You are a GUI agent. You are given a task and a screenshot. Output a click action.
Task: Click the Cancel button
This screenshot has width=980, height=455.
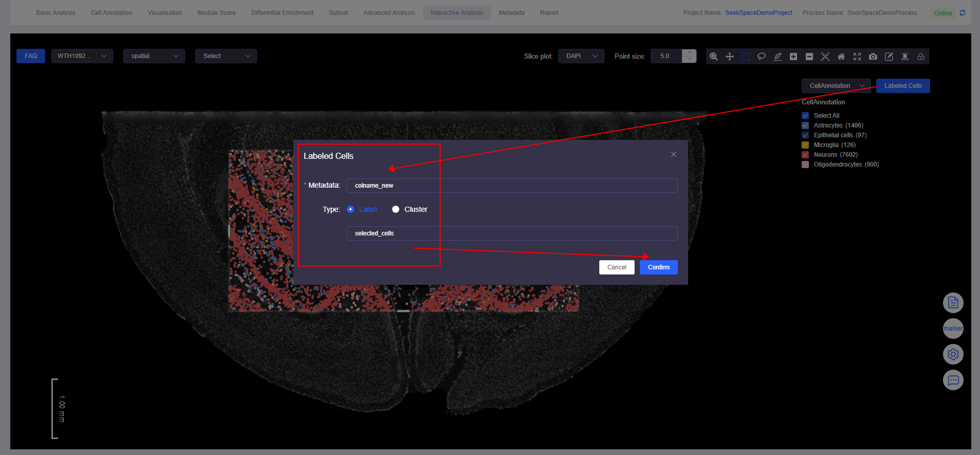617,267
